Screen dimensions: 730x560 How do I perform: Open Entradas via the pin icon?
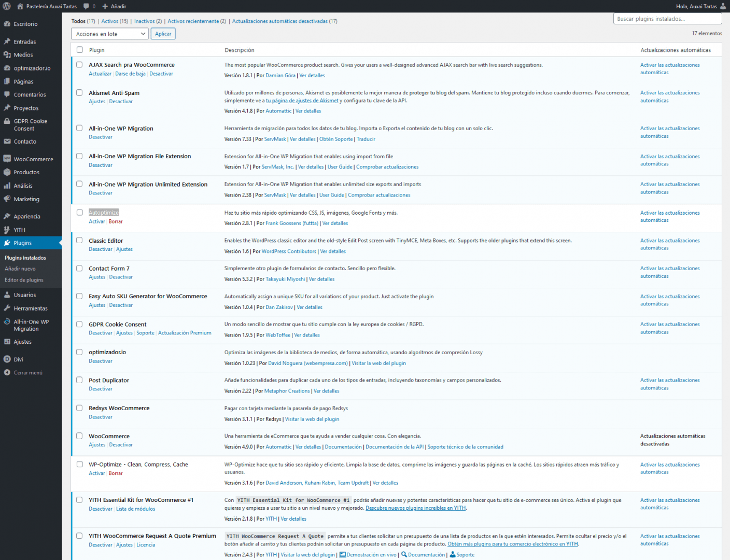(x=7, y=41)
